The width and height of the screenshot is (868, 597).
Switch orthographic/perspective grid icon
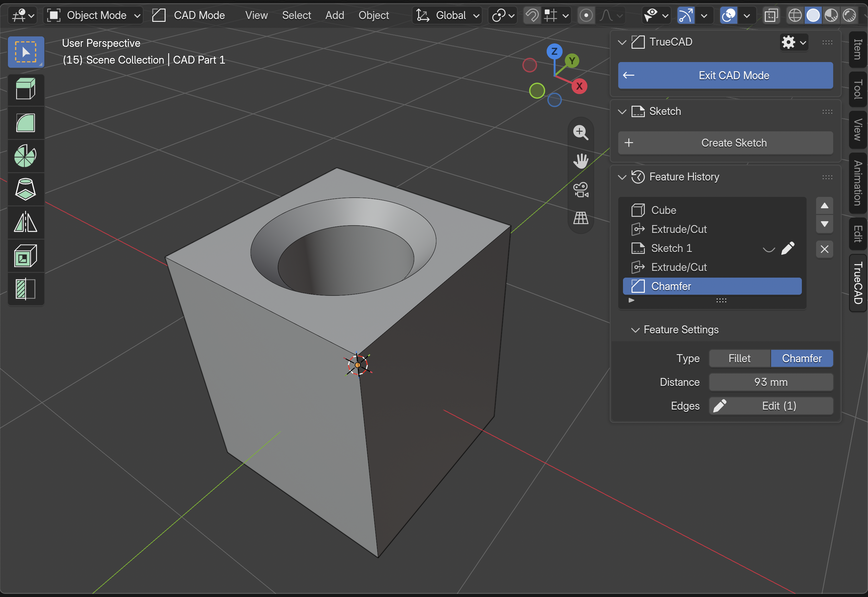click(581, 218)
